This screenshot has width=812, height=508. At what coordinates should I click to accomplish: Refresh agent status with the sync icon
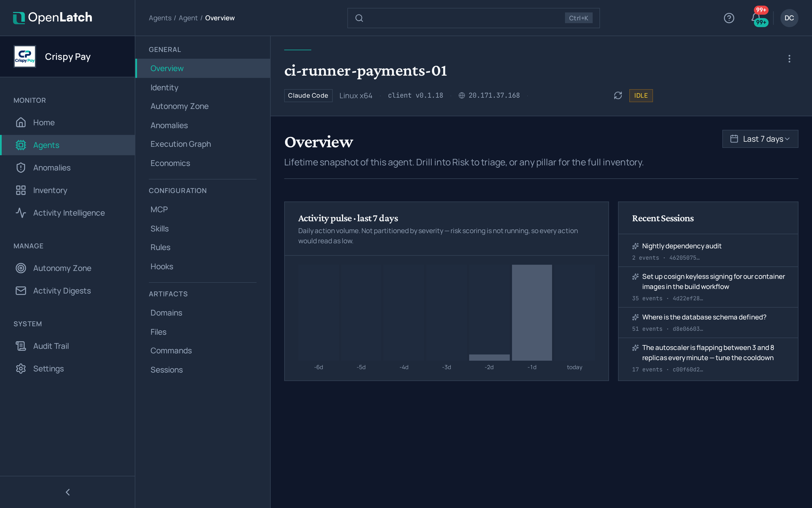[x=618, y=95]
